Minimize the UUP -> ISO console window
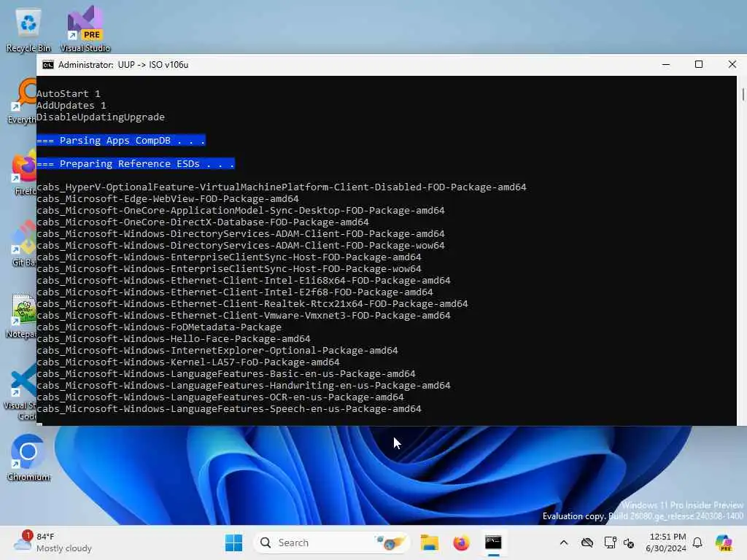Viewport: 747px width, 560px height. coord(666,65)
